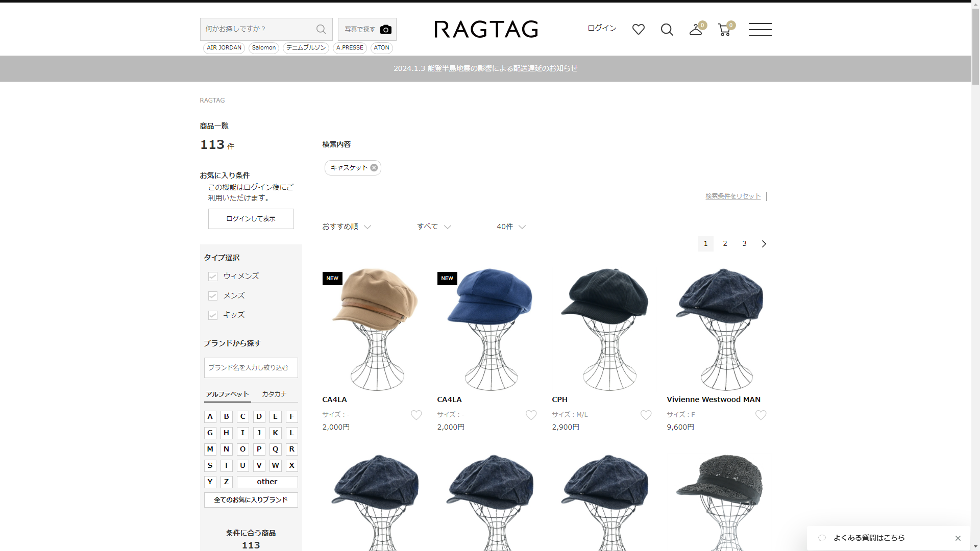The image size is (980, 551).
Task: Switch to the カタカナ brand tab
Action: tap(274, 394)
